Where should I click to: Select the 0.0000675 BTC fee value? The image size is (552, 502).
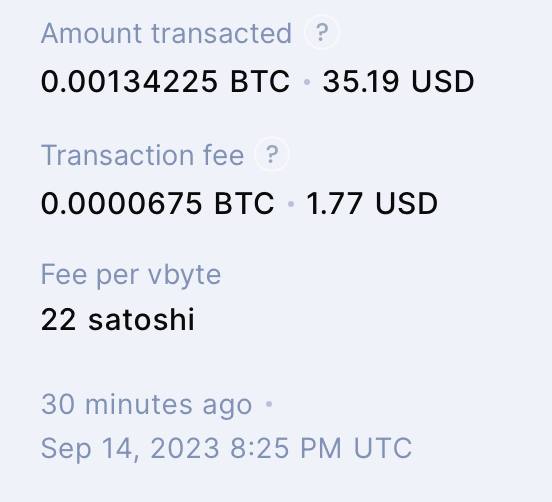(157, 203)
